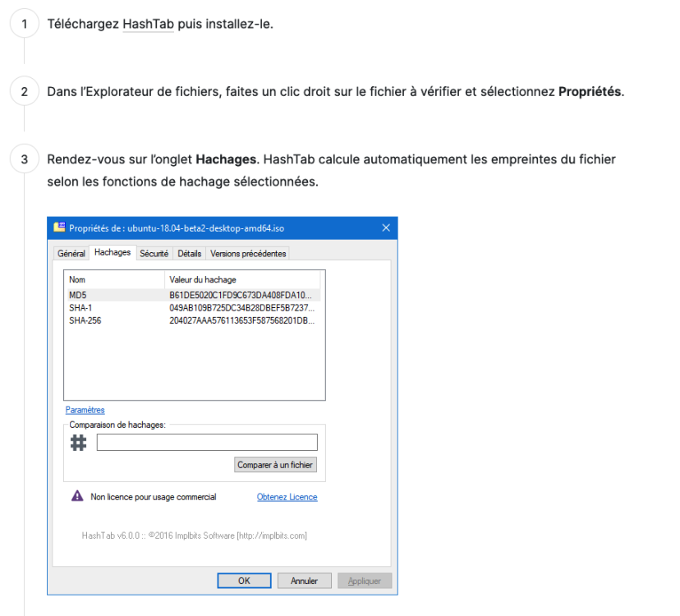This screenshot has height=616, width=680.
Task: Go to the Détails tab
Action: pos(190,253)
